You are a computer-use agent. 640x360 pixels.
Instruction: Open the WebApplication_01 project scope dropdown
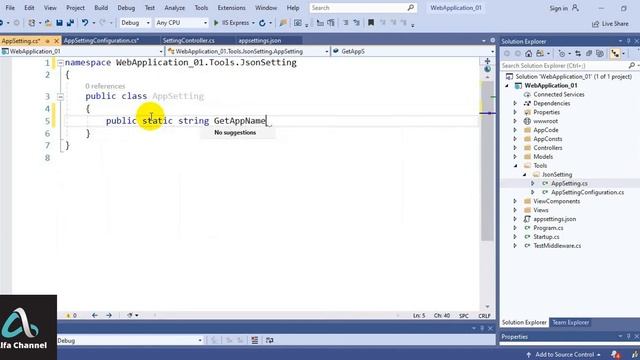(x=82, y=51)
